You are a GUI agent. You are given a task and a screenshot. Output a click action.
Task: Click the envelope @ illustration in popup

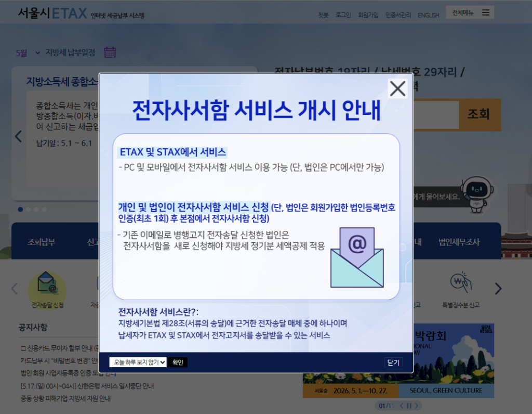(x=357, y=257)
